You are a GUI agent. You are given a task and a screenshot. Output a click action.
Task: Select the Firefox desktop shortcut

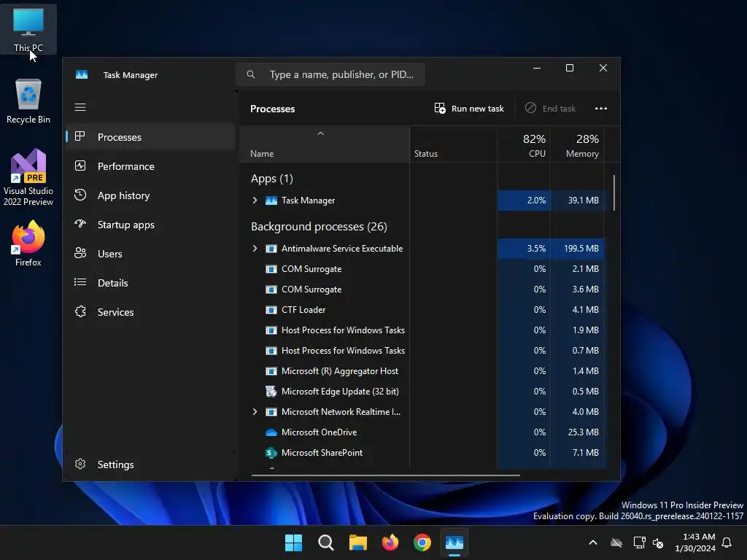[28, 244]
